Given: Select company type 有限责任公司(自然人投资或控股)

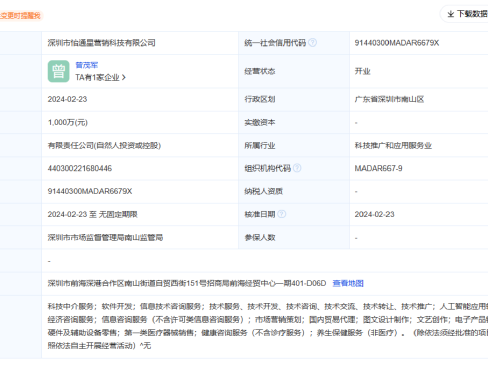Looking at the screenshot, I should 104,146.
